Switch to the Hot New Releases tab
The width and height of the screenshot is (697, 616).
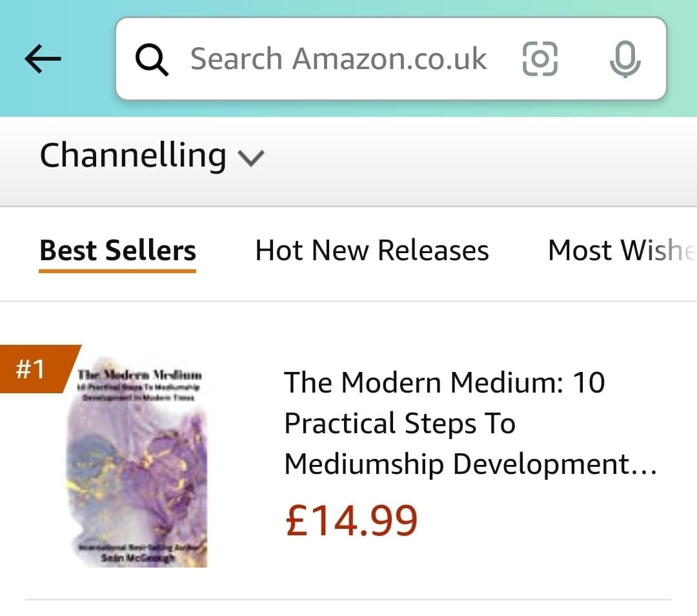372,251
